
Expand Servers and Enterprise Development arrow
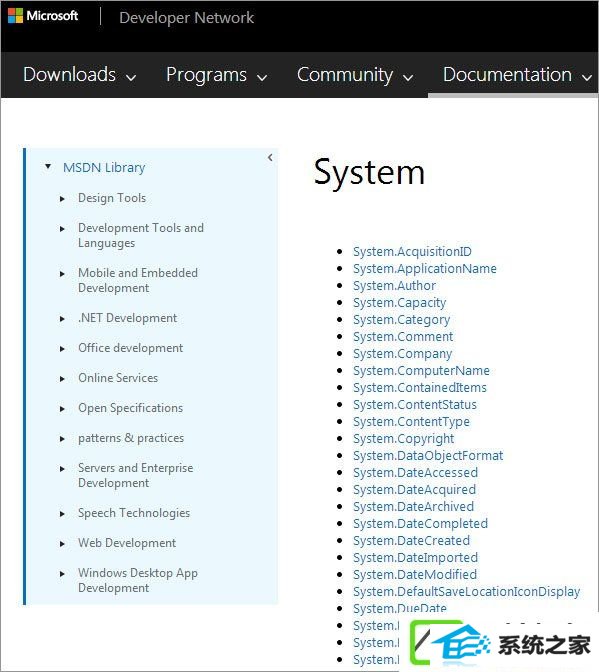coord(62,469)
